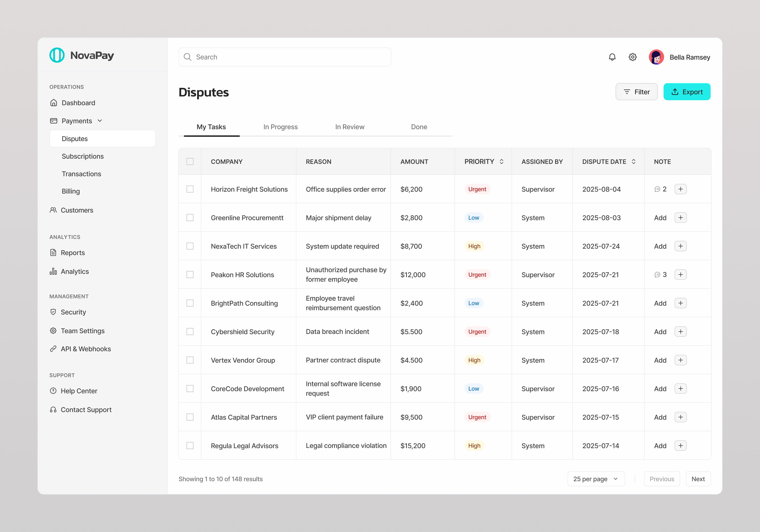760x532 pixels.
Task: Click the Export button
Action: point(687,92)
